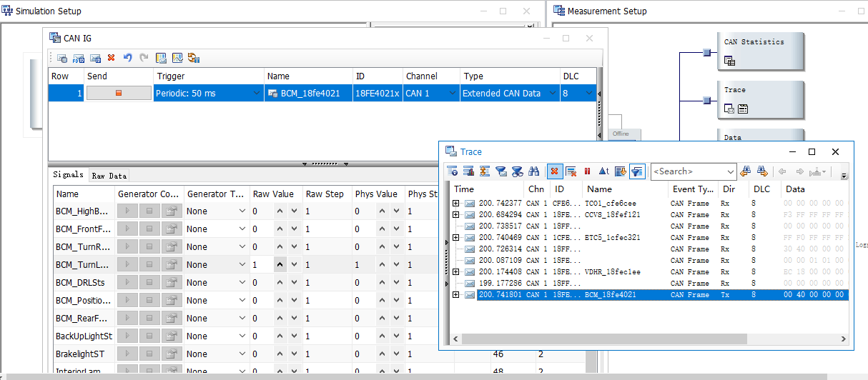Screen dimensions: 868x380
Task: Decrease raw value for BCM_TurnL signal
Action: click(294, 265)
